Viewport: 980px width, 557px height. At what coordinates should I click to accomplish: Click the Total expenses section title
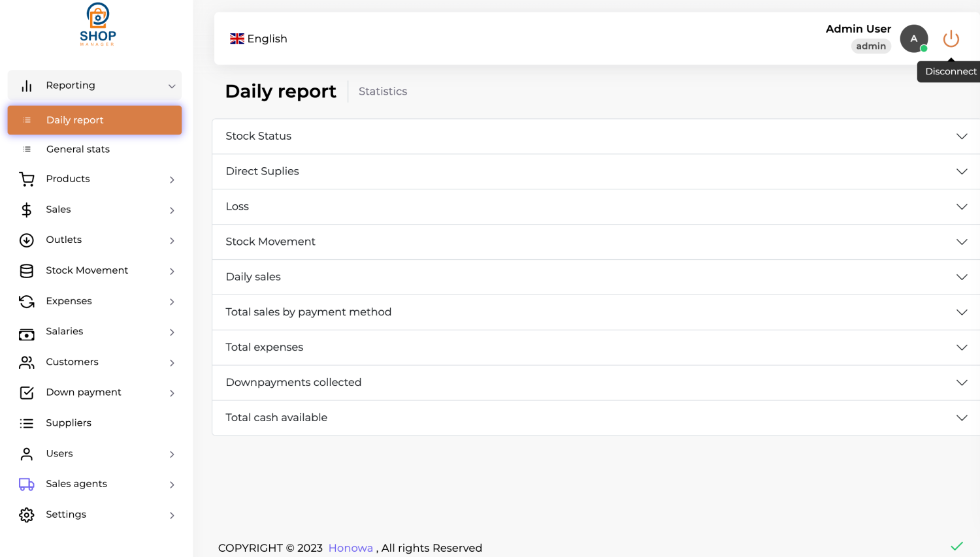pos(264,347)
